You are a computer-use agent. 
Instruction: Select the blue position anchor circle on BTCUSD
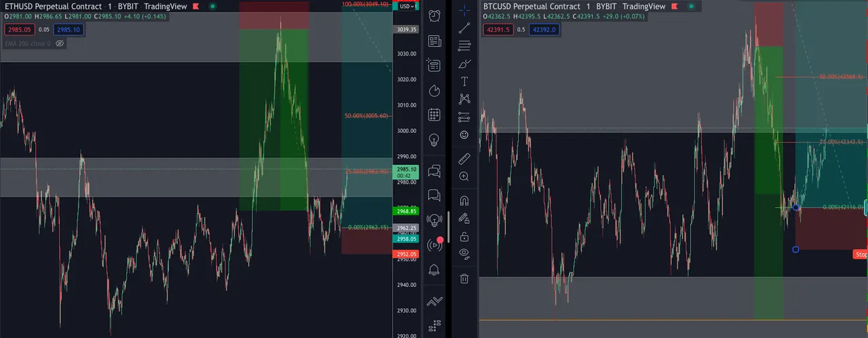tap(796, 207)
